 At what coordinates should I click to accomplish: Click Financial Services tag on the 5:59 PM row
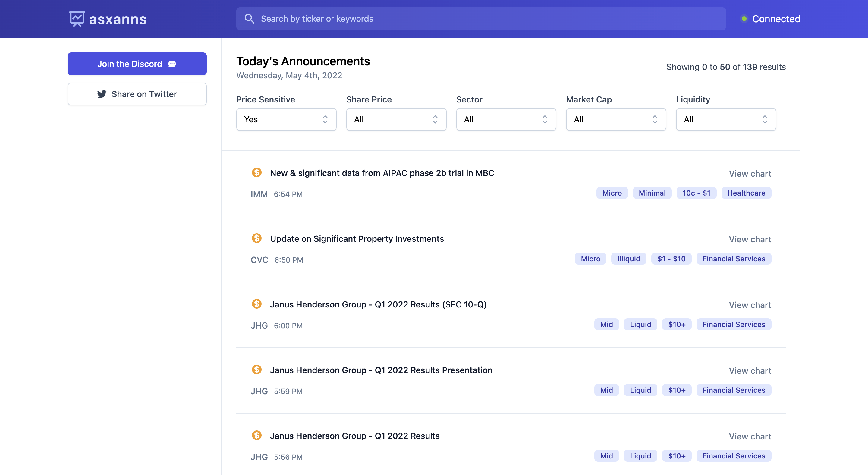pos(734,390)
